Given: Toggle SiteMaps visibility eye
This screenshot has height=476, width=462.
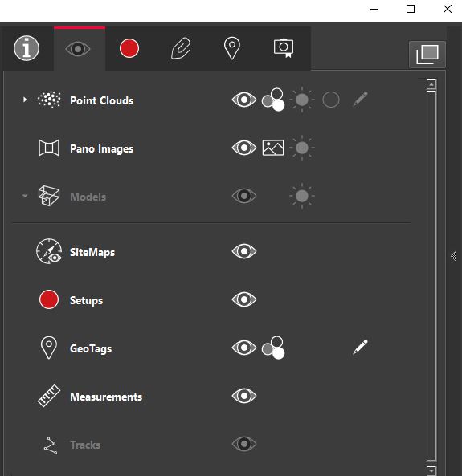Looking at the screenshot, I should (244, 251).
